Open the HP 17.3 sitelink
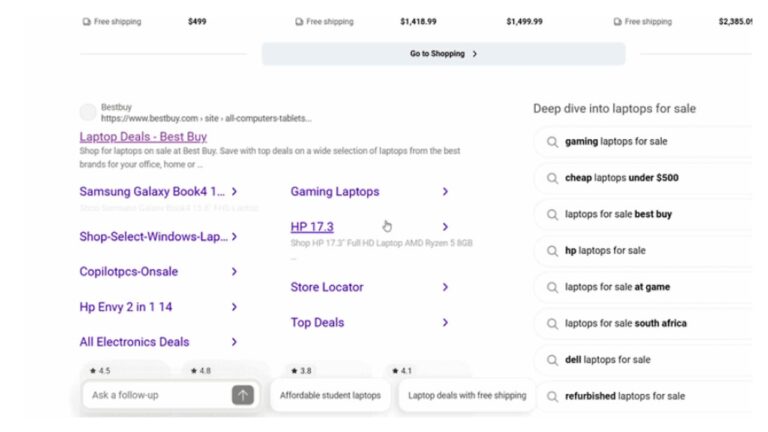 tap(312, 227)
